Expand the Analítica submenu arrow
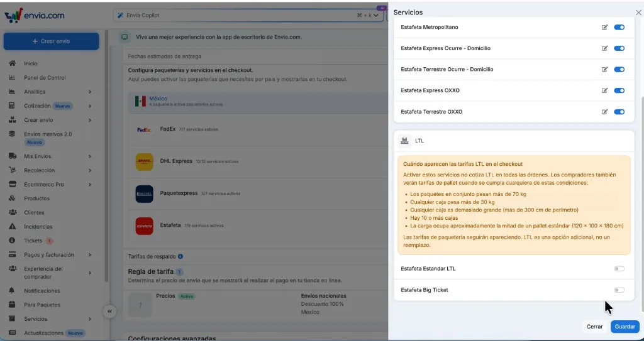Image resolution: width=644 pixels, height=341 pixels. coord(89,92)
